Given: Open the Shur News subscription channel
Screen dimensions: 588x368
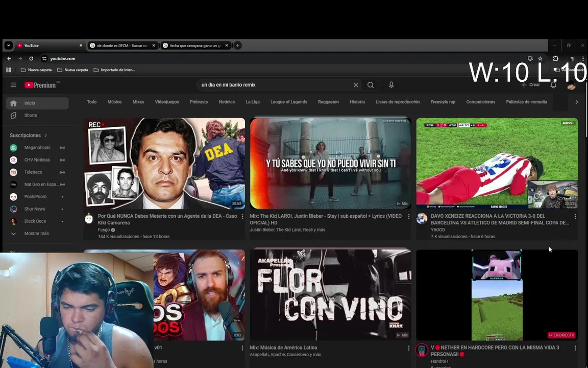Looking at the screenshot, I should coord(37,209).
